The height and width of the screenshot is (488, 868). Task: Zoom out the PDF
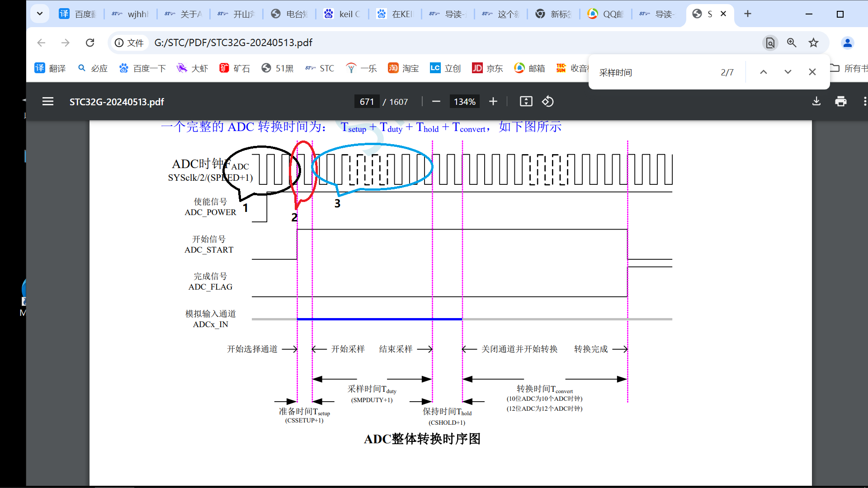tap(436, 102)
